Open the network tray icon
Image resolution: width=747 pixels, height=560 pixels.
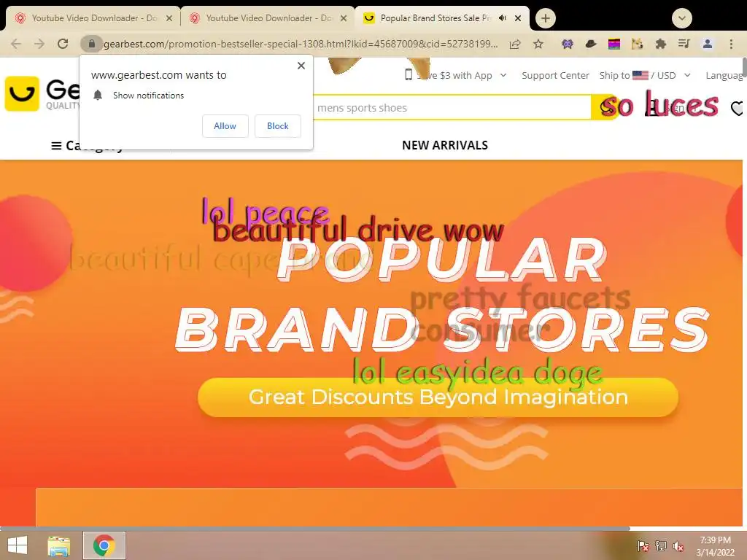tap(661, 546)
